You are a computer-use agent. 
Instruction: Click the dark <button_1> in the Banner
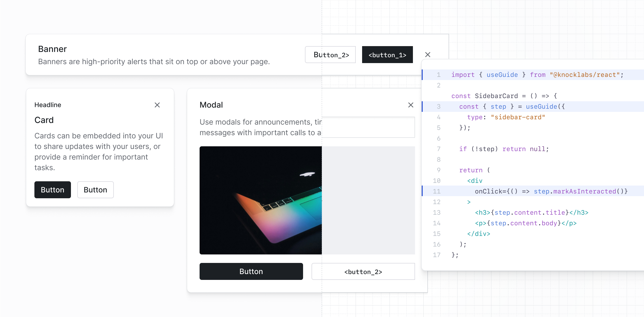coord(387,55)
